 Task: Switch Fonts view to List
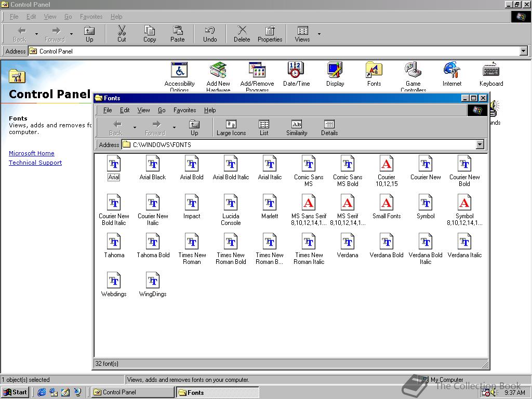coord(264,128)
